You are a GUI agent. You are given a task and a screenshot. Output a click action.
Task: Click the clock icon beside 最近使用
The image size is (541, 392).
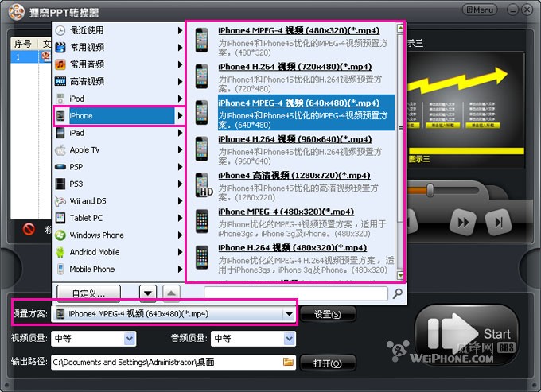[60, 30]
